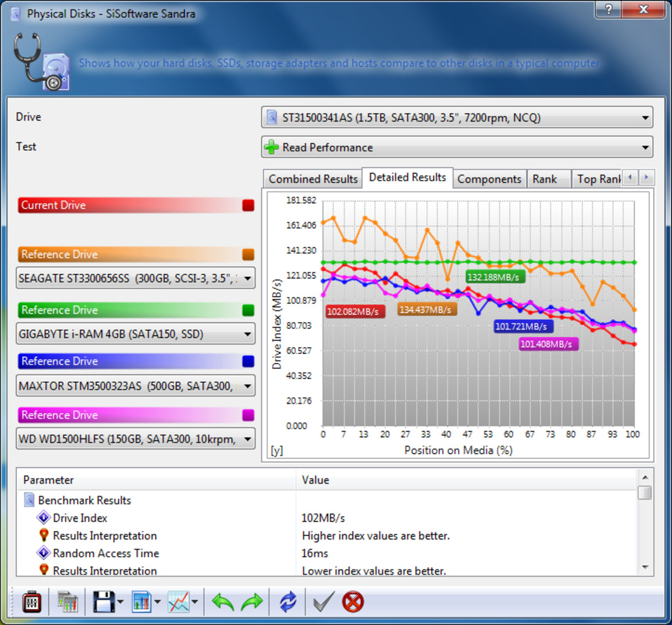Toggle the magenta Reference Drive color square

point(248,415)
